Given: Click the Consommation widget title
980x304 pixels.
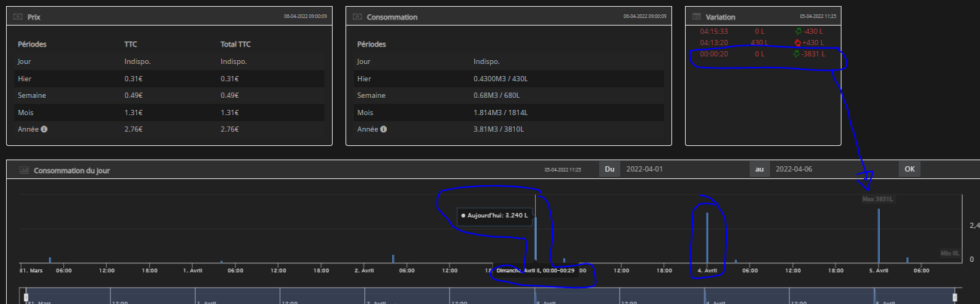Looking at the screenshot, I should coord(391,17).
